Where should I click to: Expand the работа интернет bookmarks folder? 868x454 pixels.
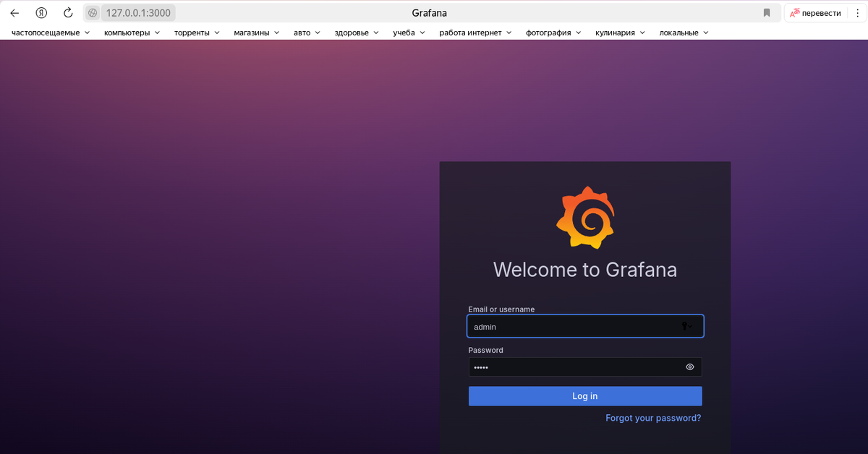click(x=476, y=33)
